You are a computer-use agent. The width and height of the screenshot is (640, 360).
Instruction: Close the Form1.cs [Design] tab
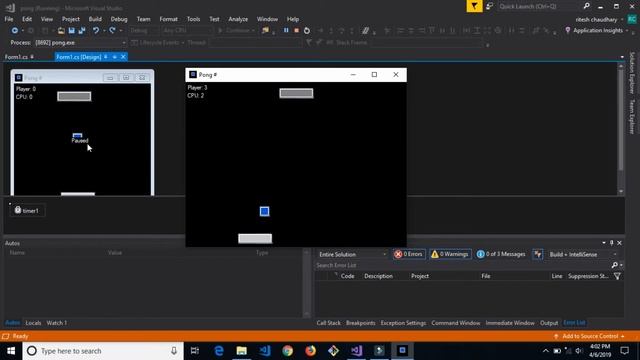tap(123, 57)
